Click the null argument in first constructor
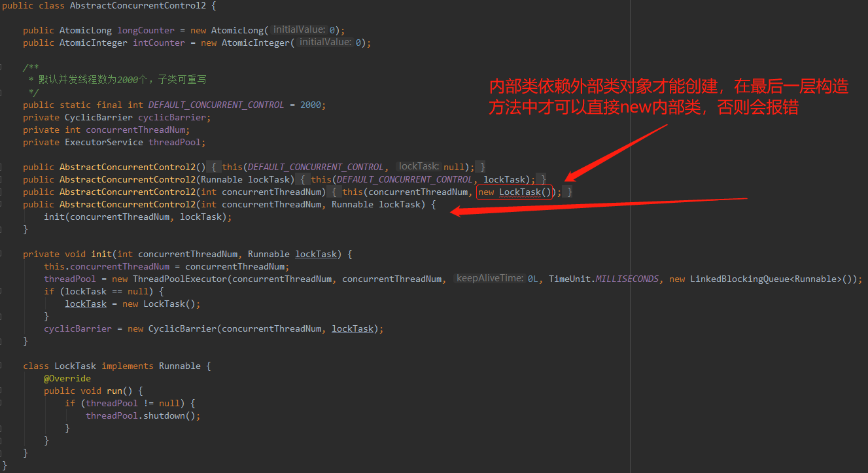The height and width of the screenshot is (473, 868). coord(454,167)
